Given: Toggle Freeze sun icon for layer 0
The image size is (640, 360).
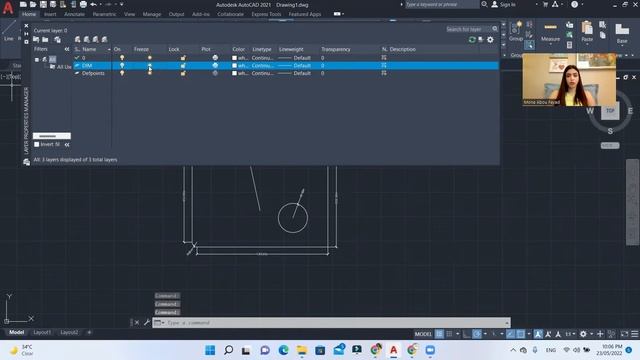Looking at the screenshot, I should 149,58.
